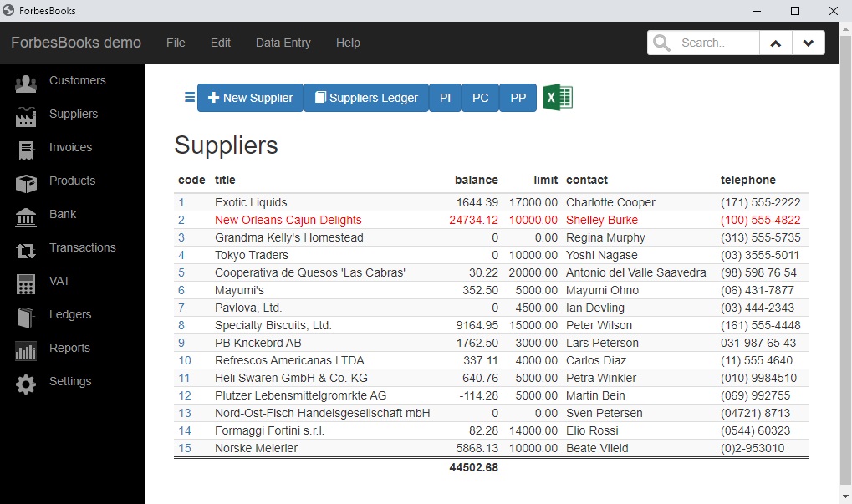Screen dimensions: 852x504
Task: Open supplier code 15 link
Action: tap(185, 448)
